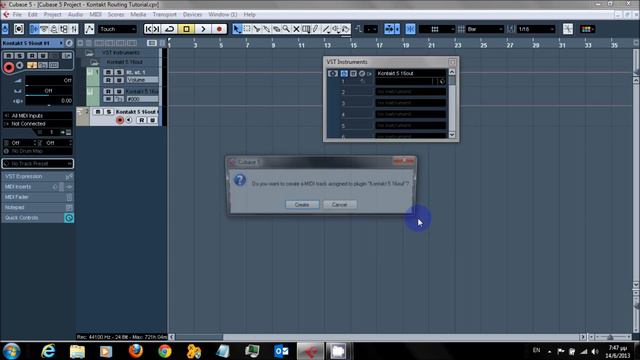The image size is (640, 360).
Task: Open the Devices menu
Action: tap(192, 14)
